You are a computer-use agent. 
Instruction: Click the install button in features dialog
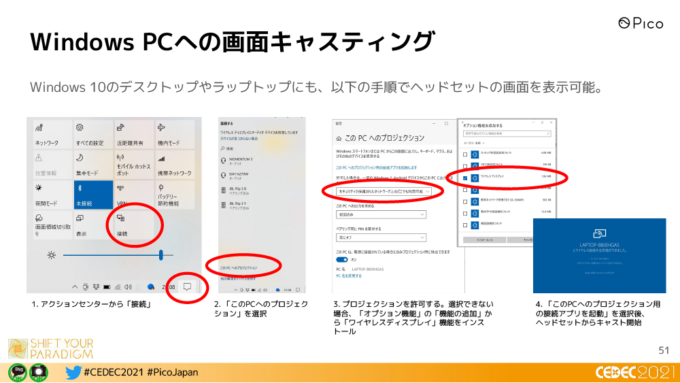pos(484,240)
